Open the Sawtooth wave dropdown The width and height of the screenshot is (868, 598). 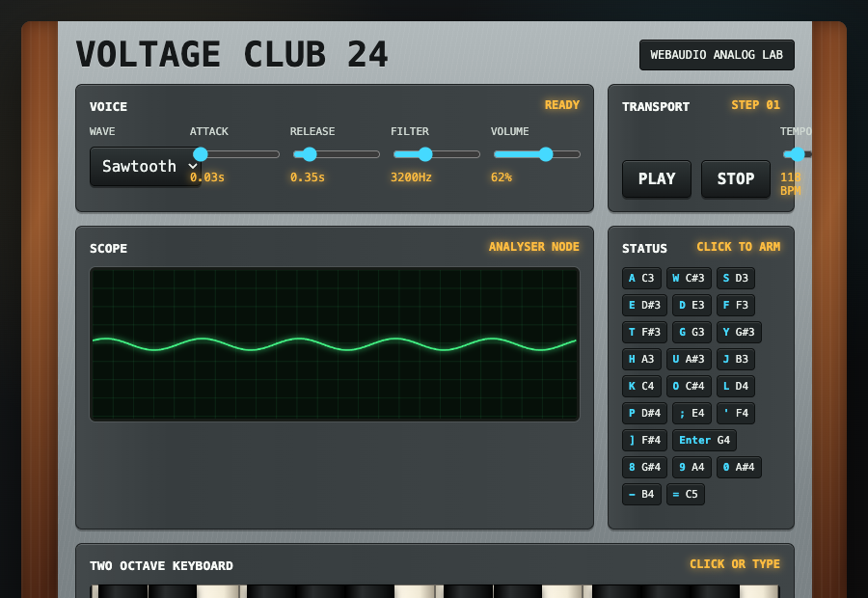[x=145, y=166]
